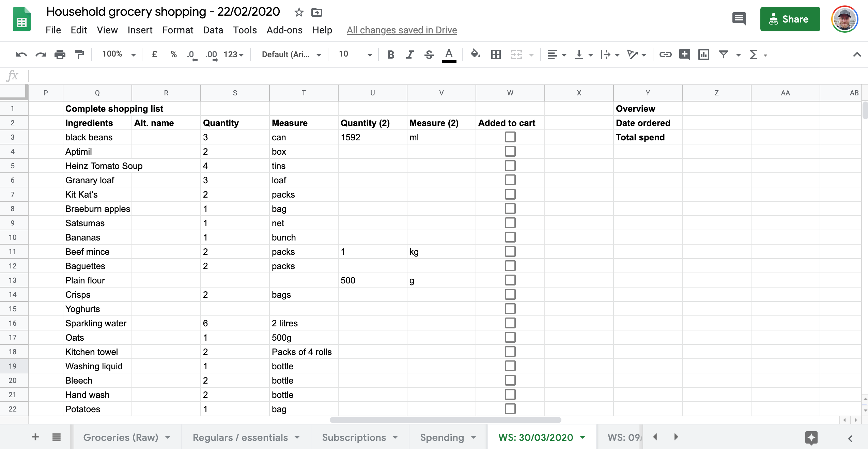Open the 123 number format dropdown

point(233,55)
